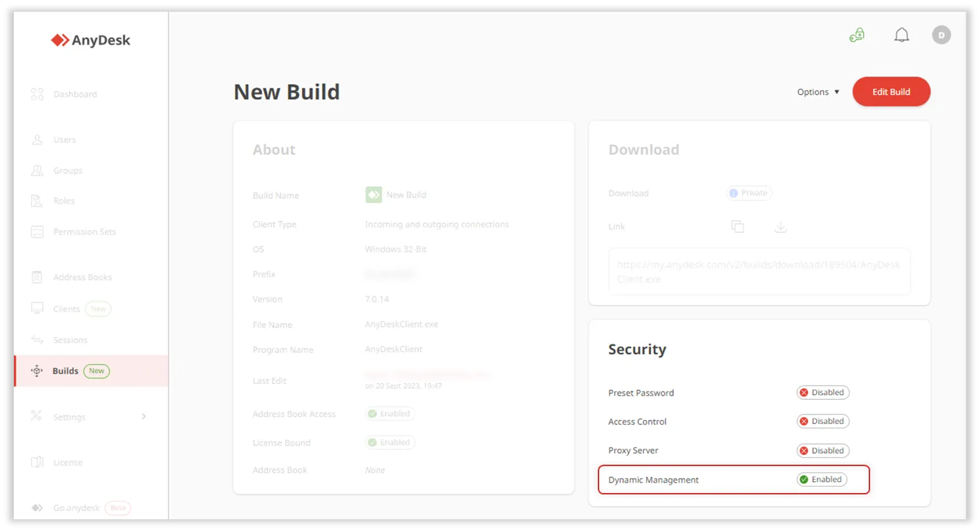Open the Options dropdown

(x=818, y=92)
